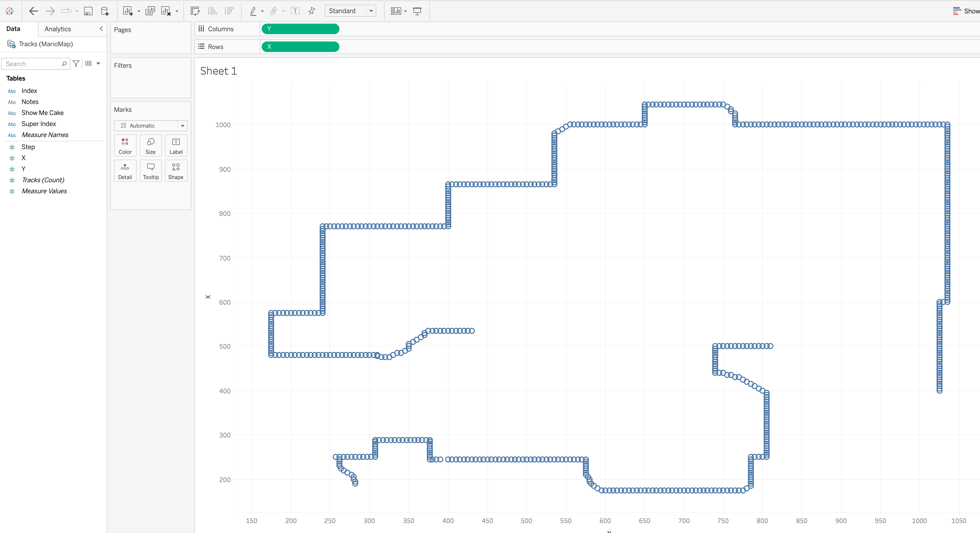Select the Size color swatch
The height and width of the screenshot is (533, 980).
(150, 145)
